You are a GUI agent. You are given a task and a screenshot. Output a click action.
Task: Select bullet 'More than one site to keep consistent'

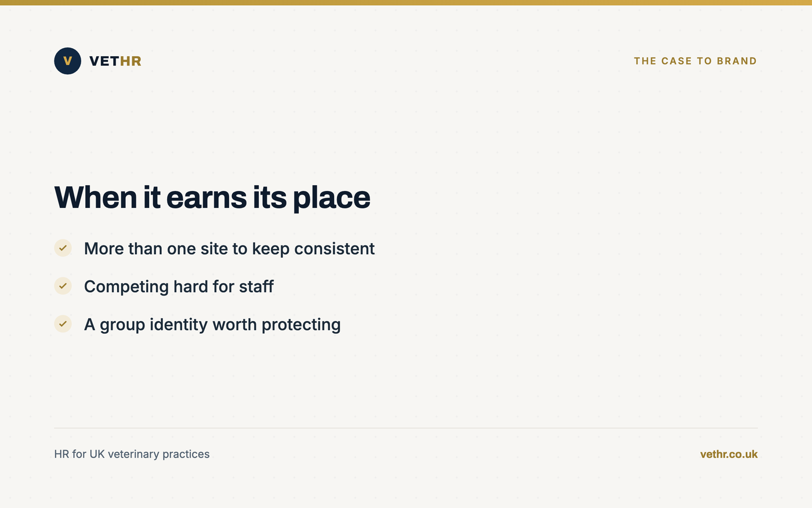coord(229,248)
